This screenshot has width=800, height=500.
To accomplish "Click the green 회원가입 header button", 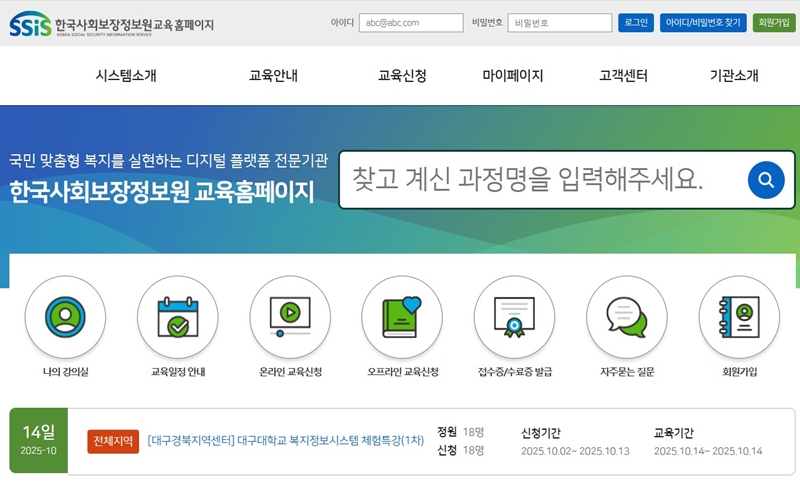I will pyautogui.click(x=774, y=22).
